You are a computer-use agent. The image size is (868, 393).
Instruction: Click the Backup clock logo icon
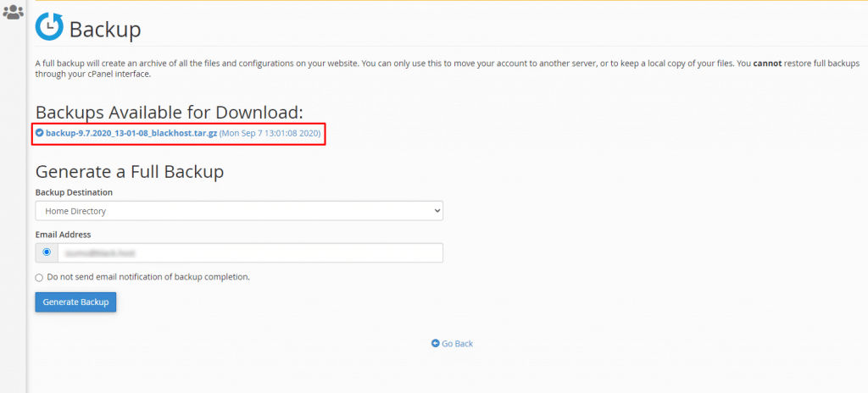pyautogui.click(x=49, y=29)
